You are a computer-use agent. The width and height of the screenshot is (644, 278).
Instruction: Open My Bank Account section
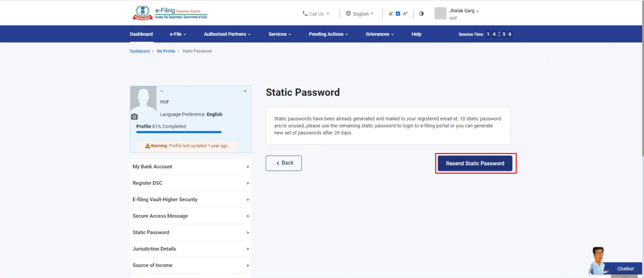(191, 167)
